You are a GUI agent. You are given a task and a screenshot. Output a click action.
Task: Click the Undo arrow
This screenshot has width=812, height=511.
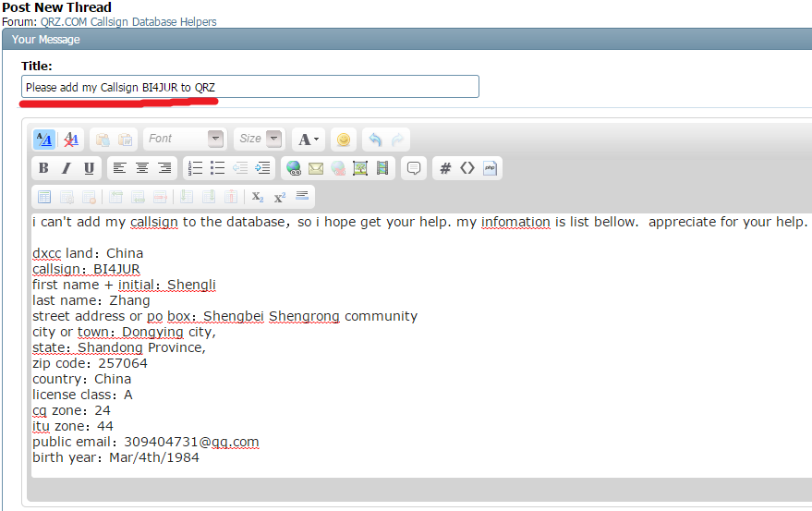click(x=375, y=140)
